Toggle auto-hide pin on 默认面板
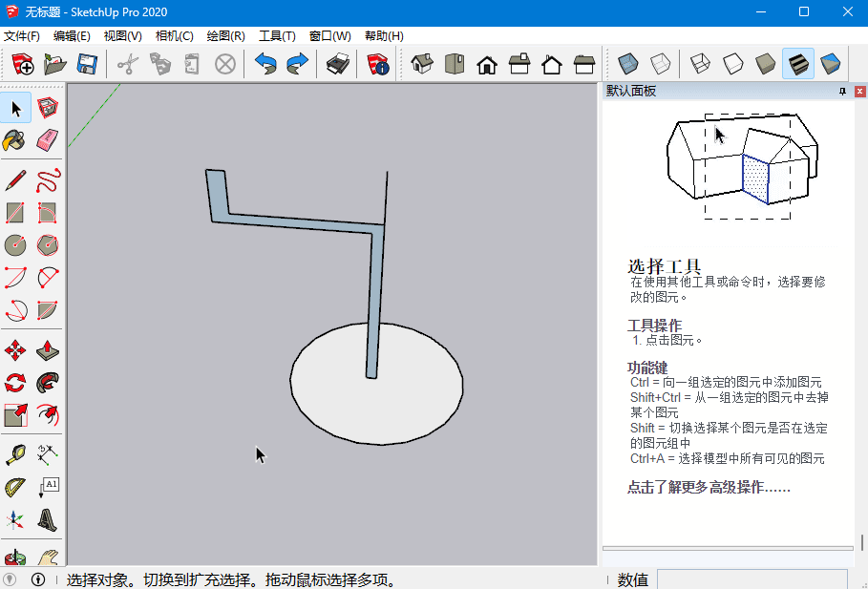868x589 pixels. pos(842,92)
